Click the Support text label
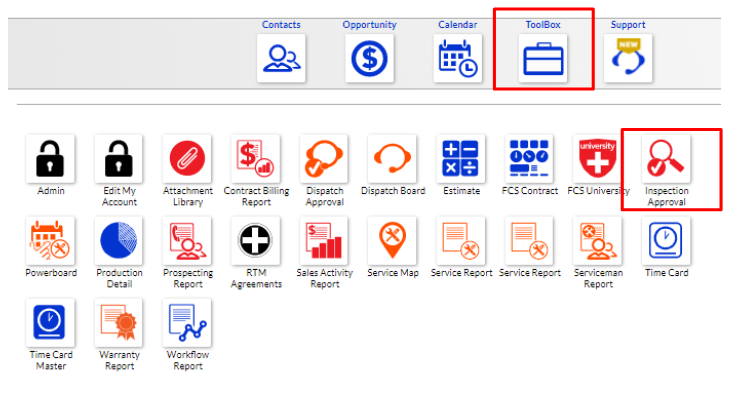 [628, 25]
